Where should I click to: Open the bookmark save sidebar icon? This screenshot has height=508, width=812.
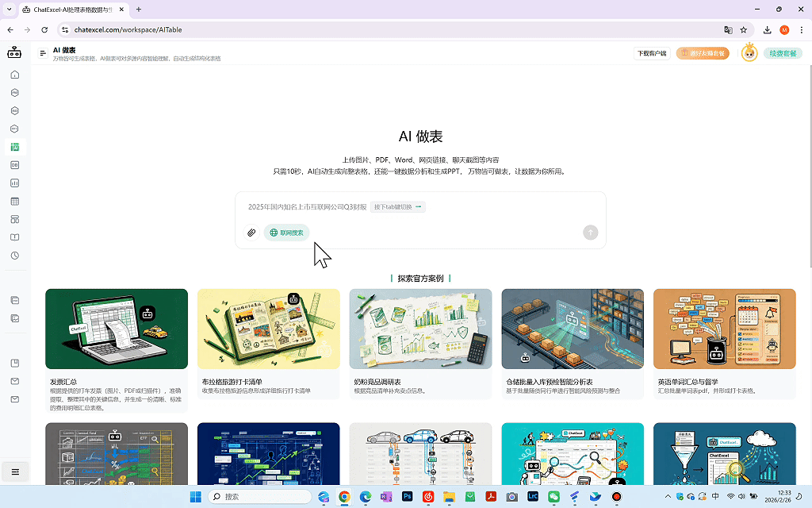coord(15,363)
